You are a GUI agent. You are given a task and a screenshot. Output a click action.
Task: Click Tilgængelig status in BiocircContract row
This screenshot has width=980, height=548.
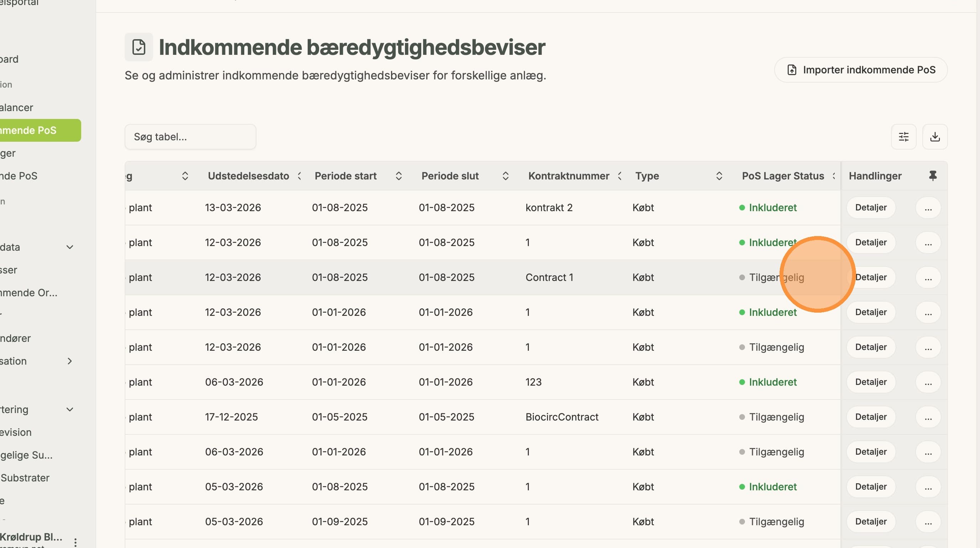point(772,417)
